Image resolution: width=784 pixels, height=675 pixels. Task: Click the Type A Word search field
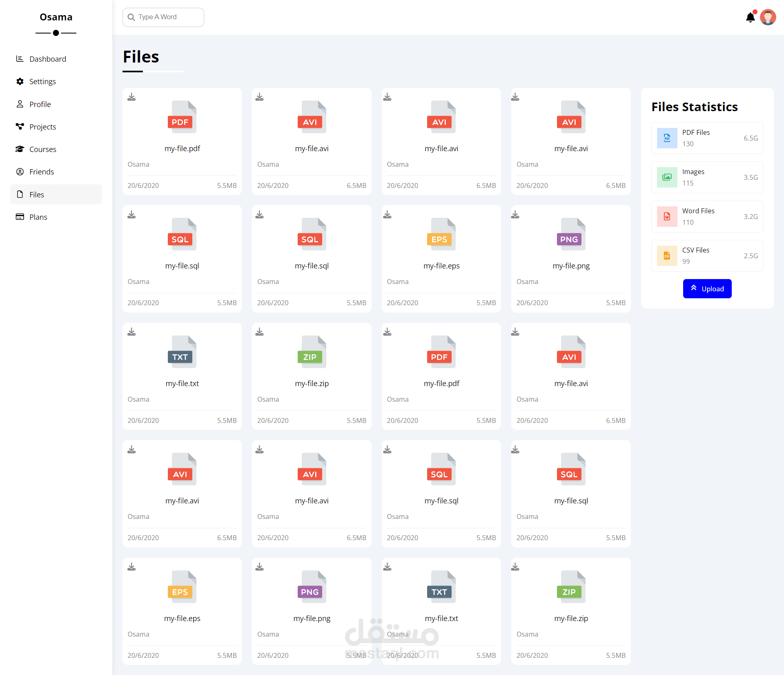[163, 17]
